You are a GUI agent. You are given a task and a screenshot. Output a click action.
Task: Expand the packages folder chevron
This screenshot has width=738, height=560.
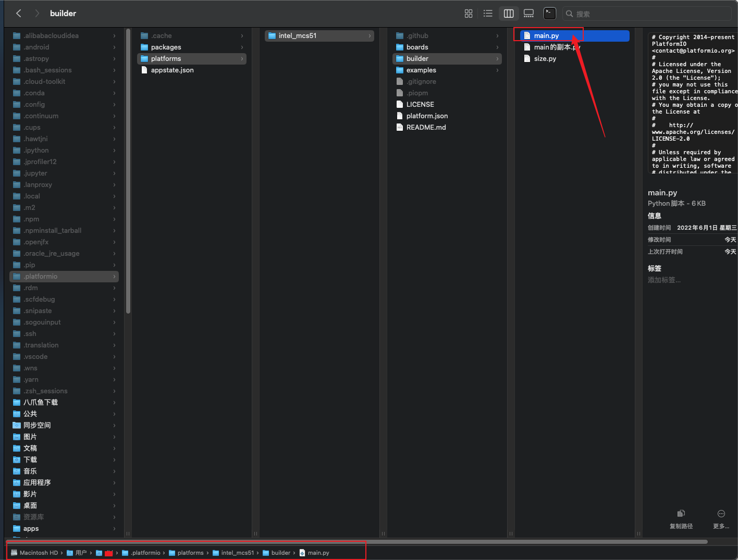(242, 47)
